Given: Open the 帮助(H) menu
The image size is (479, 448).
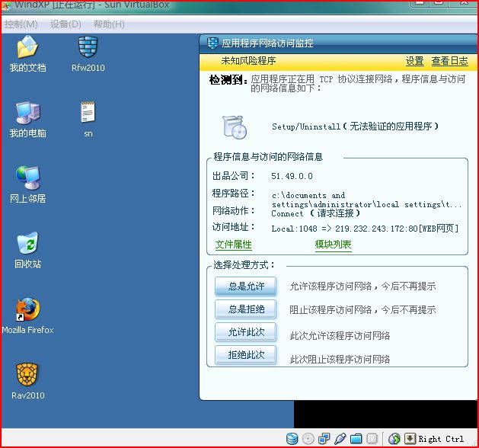Looking at the screenshot, I should (109, 24).
